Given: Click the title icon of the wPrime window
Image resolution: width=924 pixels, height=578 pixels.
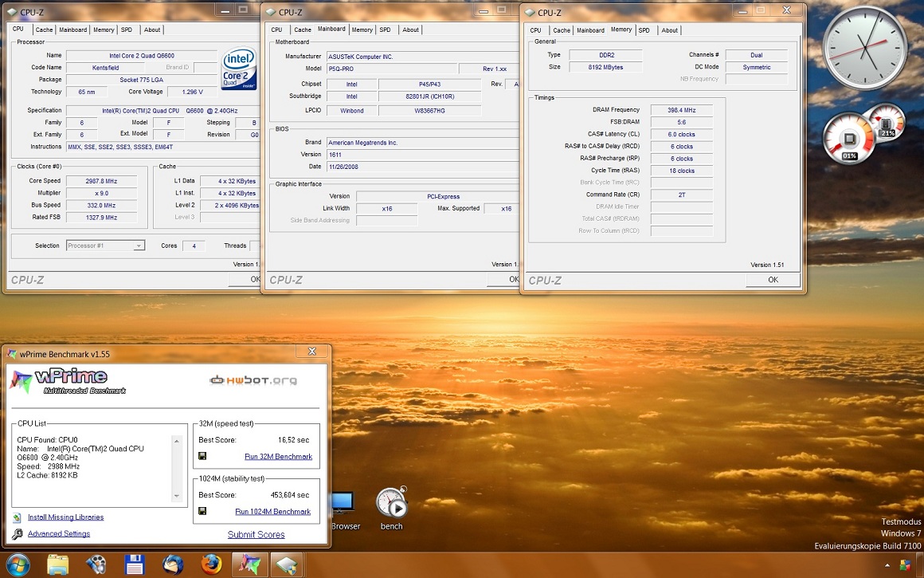Looking at the screenshot, I should coord(12,354).
